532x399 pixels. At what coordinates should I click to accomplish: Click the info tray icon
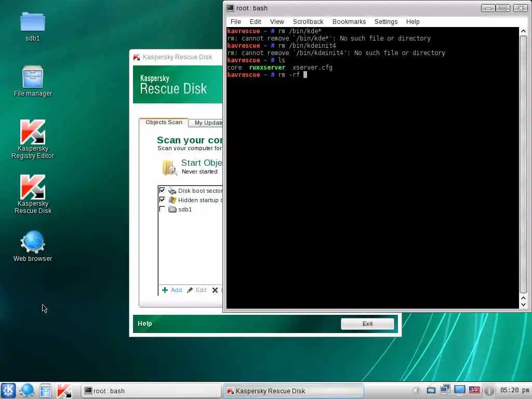(x=489, y=391)
